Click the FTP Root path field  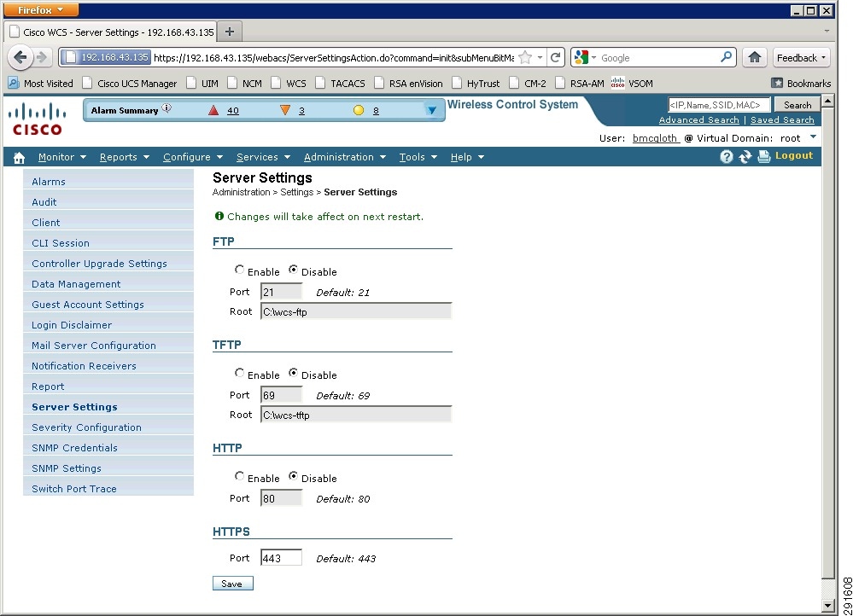[x=356, y=311]
